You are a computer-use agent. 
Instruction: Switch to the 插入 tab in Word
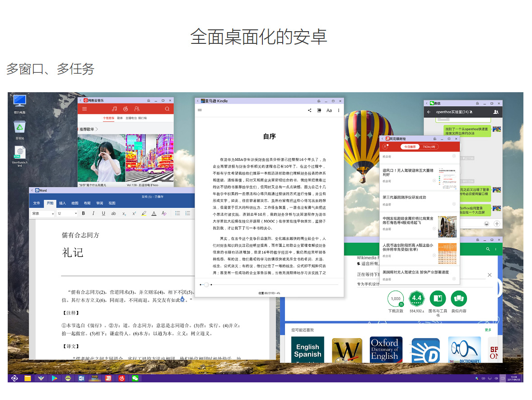pos(62,203)
